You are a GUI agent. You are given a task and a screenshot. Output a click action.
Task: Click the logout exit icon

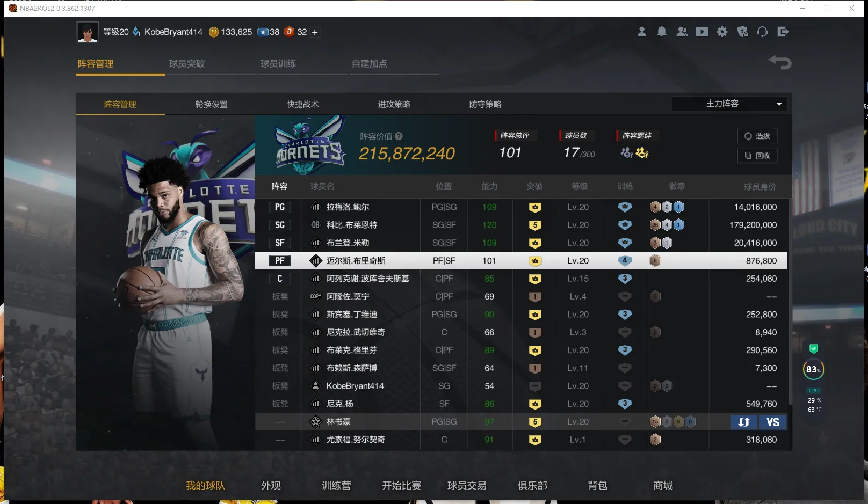click(x=783, y=32)
